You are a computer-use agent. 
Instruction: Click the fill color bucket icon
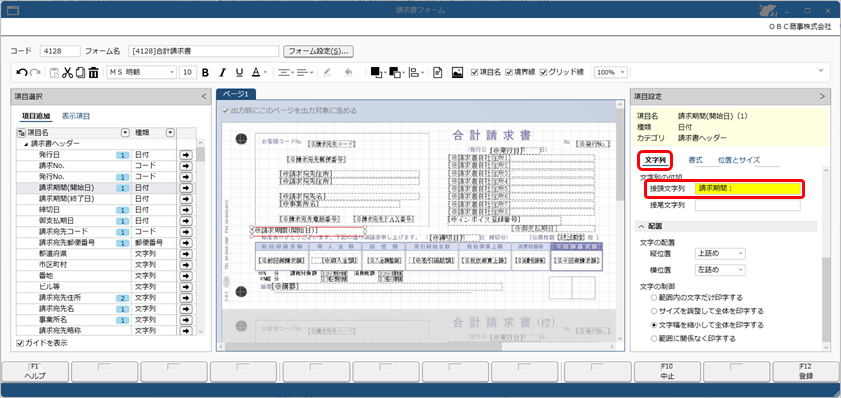[x=348, y=72]
